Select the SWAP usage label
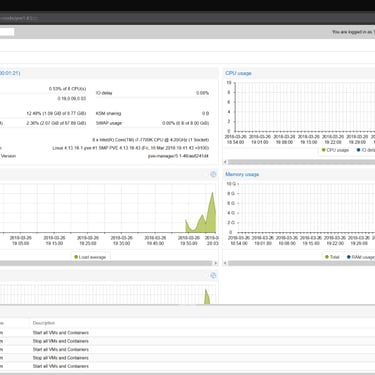The width and height of the screenshot is (375, 375). [x=109, y=123]
